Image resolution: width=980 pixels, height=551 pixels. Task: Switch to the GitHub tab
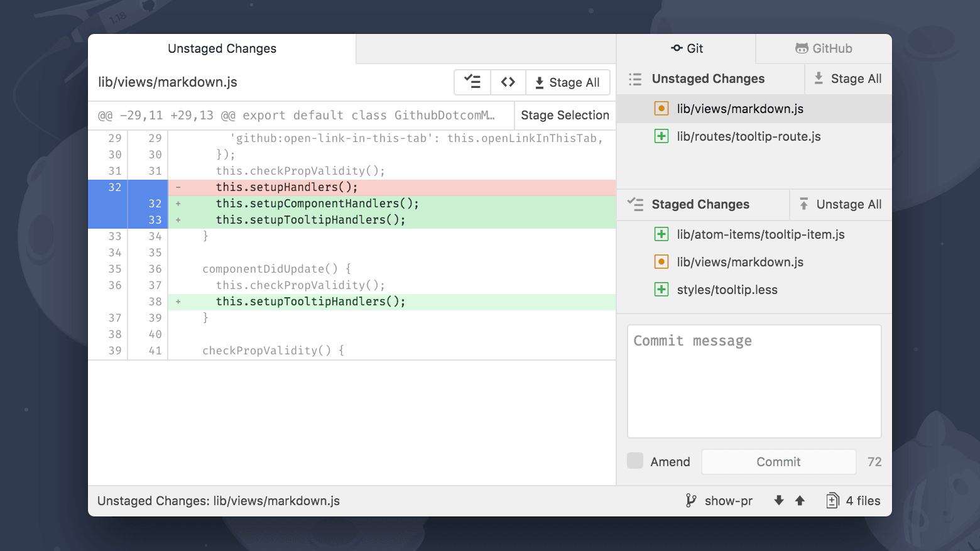pos(824,48)
